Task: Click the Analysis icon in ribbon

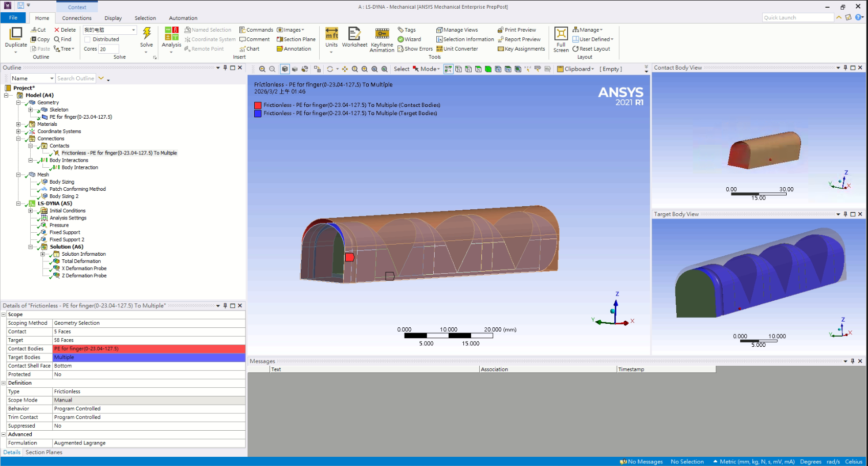Action: point(171,34)
